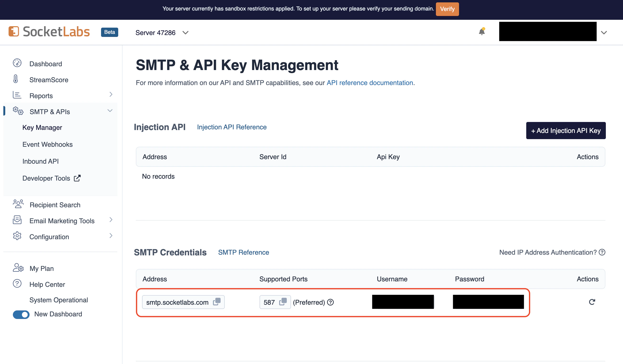623x364 pixels.
Task: Open Developer Tools external link
Action: 77,178
